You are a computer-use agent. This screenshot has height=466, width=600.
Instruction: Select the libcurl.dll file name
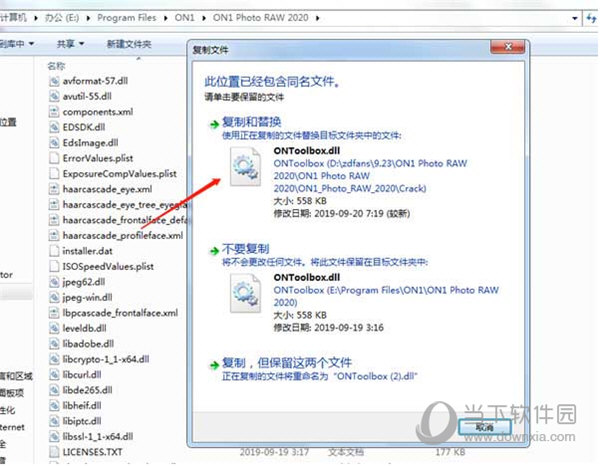82,375
